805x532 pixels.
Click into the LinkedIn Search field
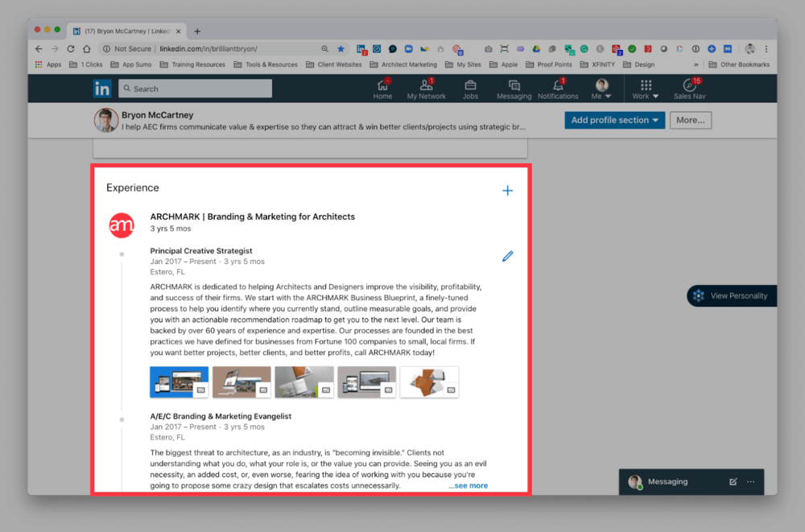click(x=195, y=89)
